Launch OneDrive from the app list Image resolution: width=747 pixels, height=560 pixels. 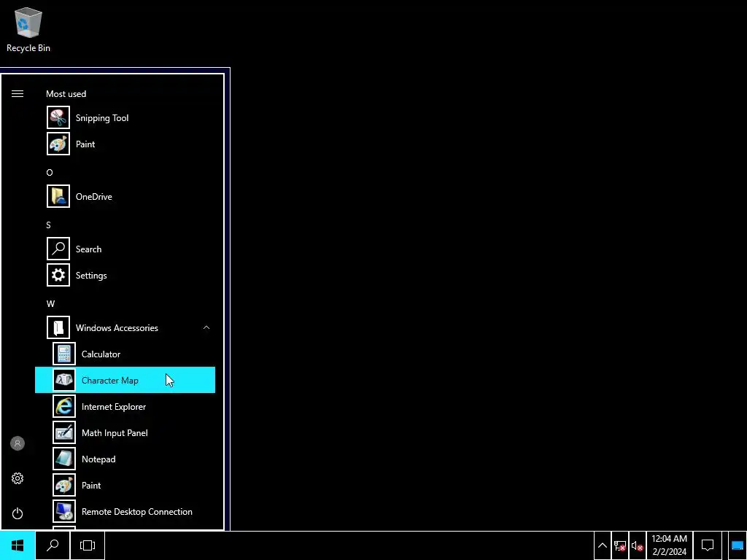[125, 196]
